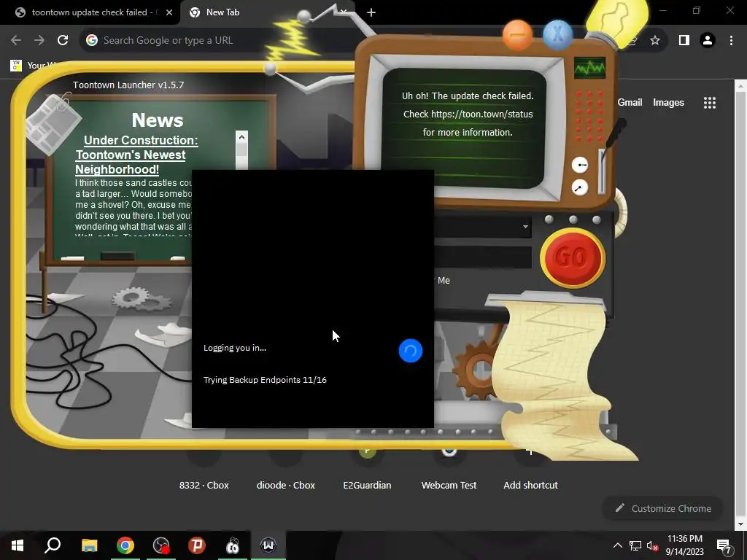Switch to the Toontown launcher taskbar icon
The width and height of the screenshot is (747, 560).
pos(233,545)
